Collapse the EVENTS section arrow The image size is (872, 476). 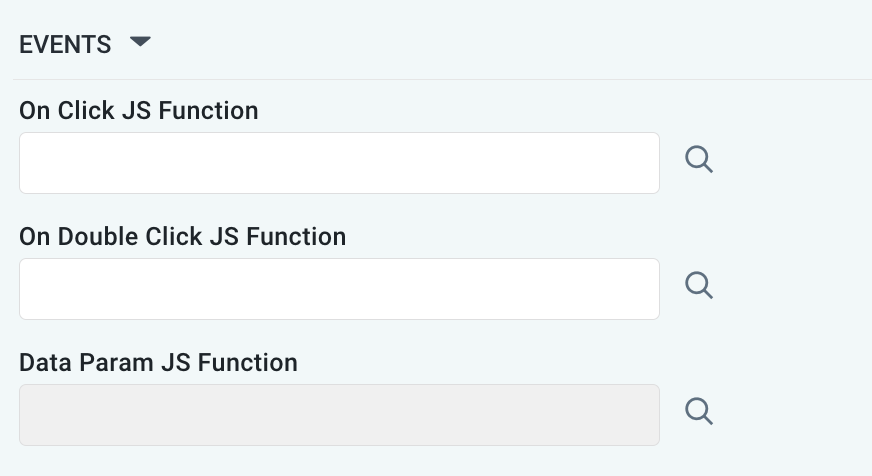tap(140, 43)
